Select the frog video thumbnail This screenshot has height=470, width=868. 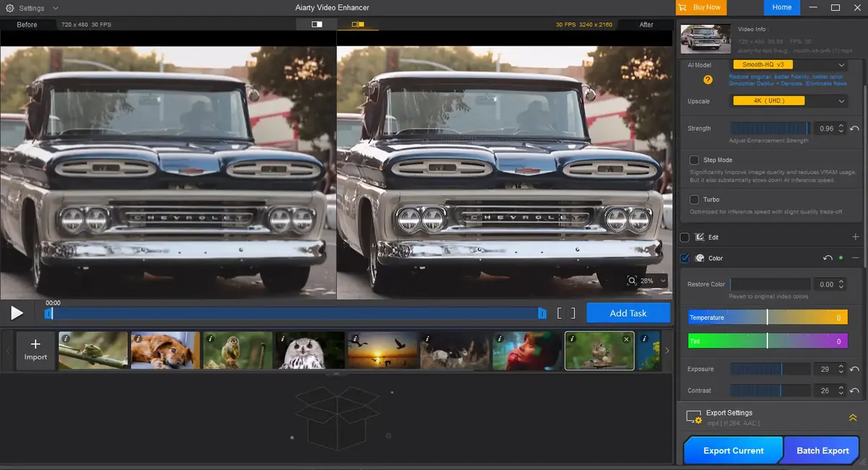93,350
